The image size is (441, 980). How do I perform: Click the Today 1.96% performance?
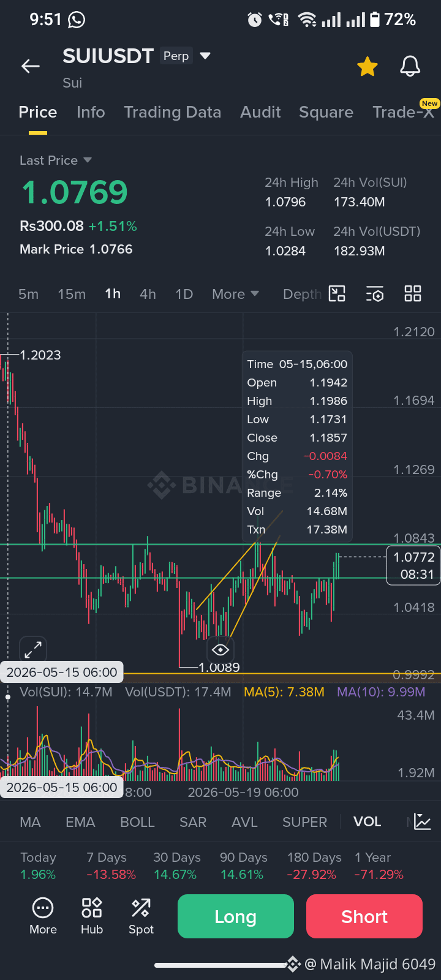38,866
